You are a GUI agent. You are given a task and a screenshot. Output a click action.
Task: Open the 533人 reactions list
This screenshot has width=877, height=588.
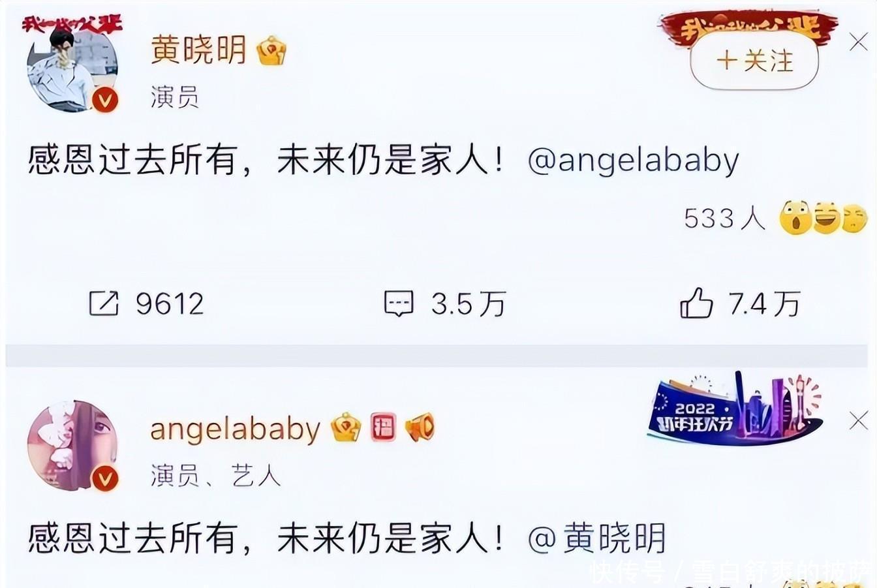pos(724,218)
